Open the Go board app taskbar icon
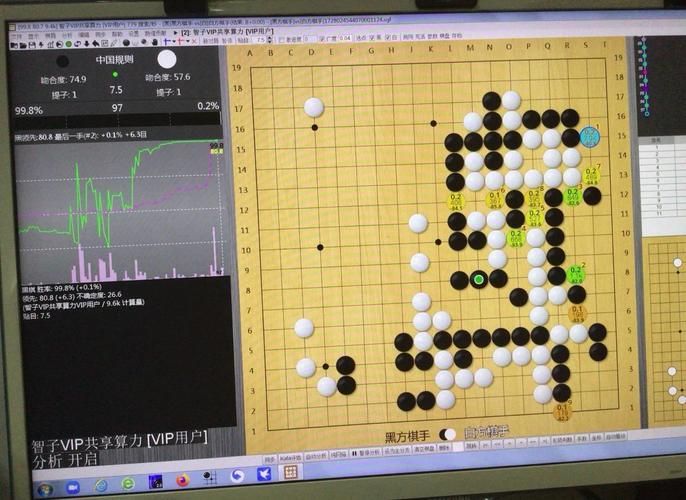 [x=210, y=478]
